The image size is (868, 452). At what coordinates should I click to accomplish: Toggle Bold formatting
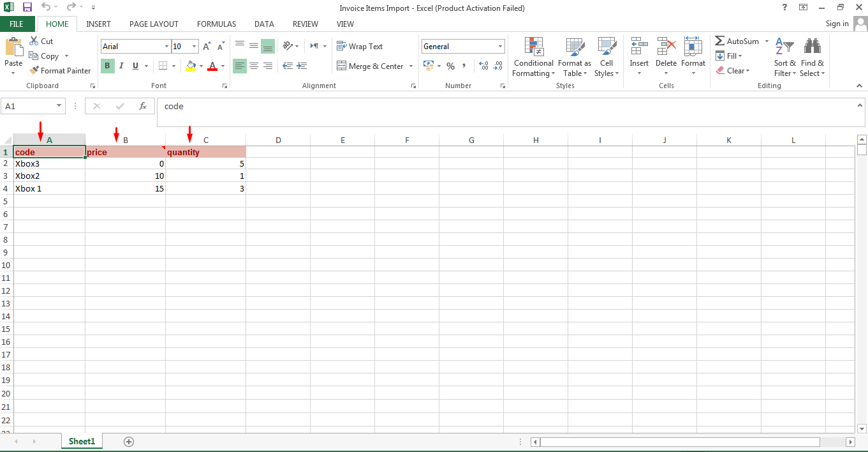coord(107,66)
